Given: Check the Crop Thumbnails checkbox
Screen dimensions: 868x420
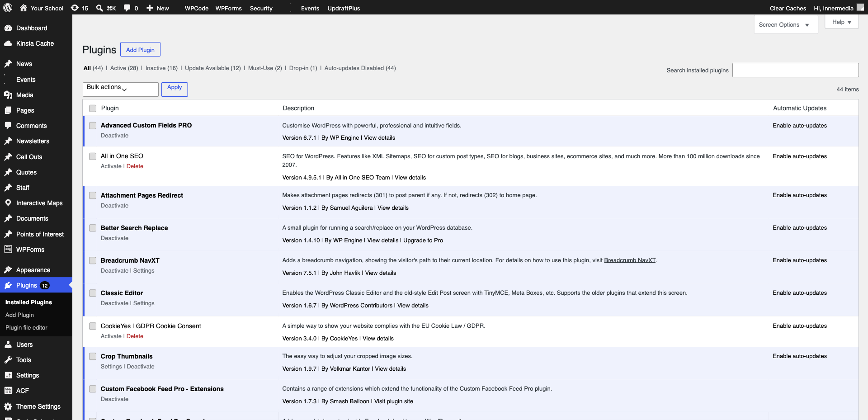Looking at the screenshot, I should coord(93,356).
